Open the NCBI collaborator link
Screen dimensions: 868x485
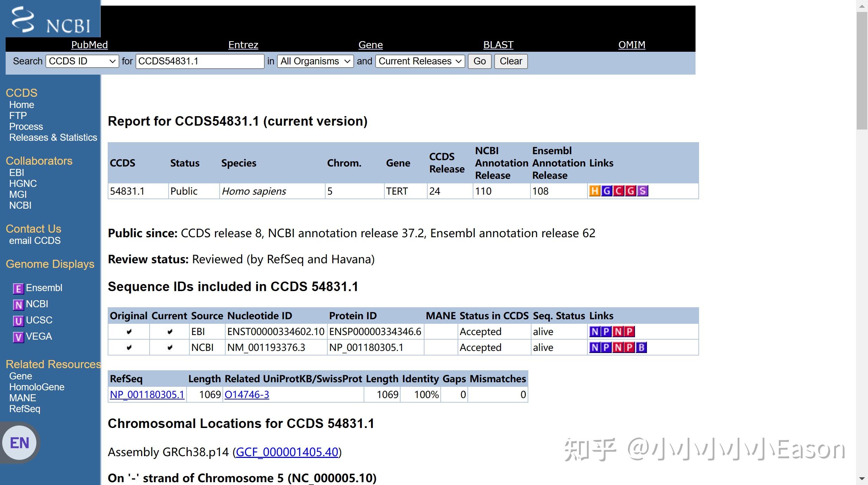pyautogui.click(x=20, y=206)
